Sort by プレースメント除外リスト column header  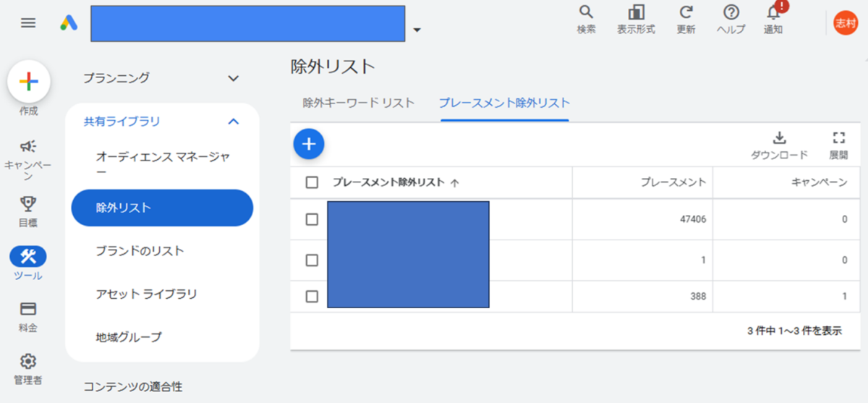coord(388,182)
